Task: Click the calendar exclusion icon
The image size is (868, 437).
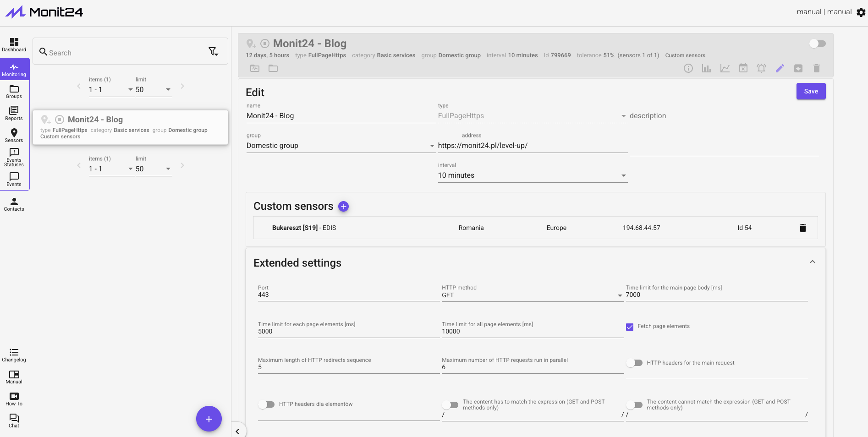Action: pos(743,68)
